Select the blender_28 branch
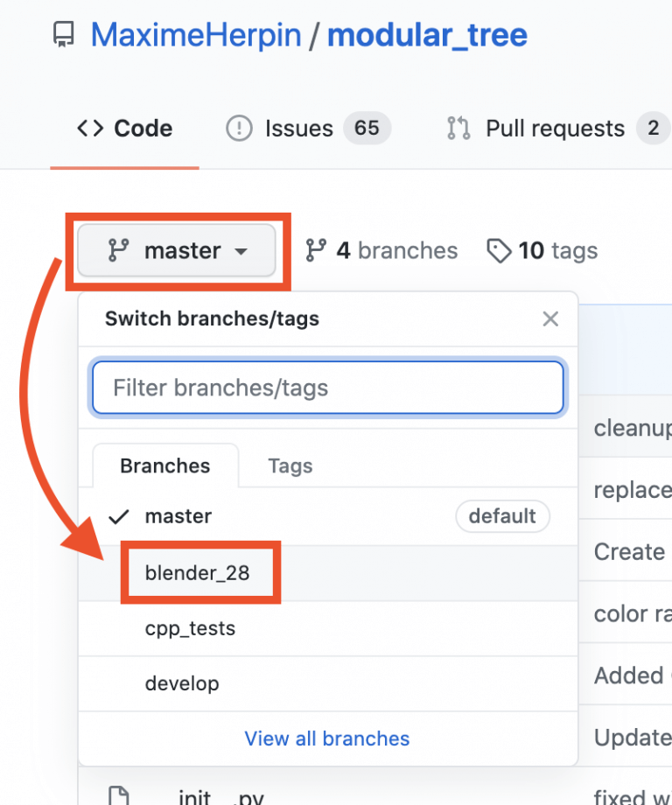Viewport: 672px width, 805px height. [x=198, y=573]
